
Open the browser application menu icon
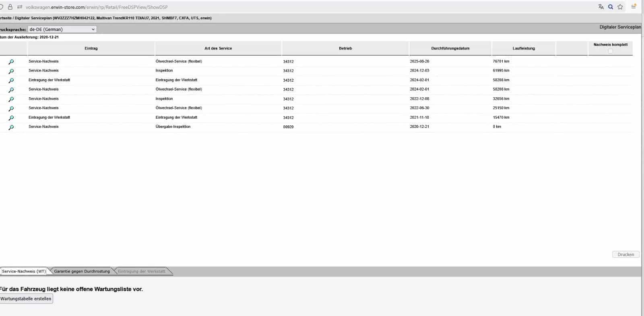click(x=634, y=6)
